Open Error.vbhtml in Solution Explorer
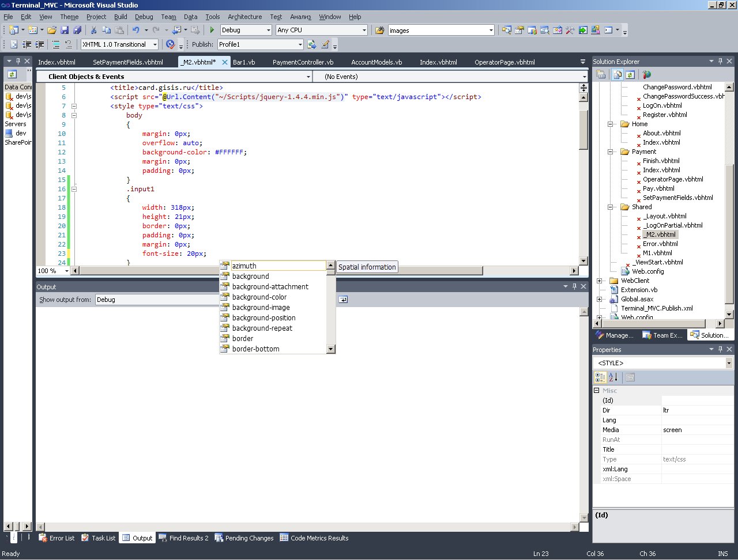The width and height of the screenshot is (738, 560). (x=660, y=244)
